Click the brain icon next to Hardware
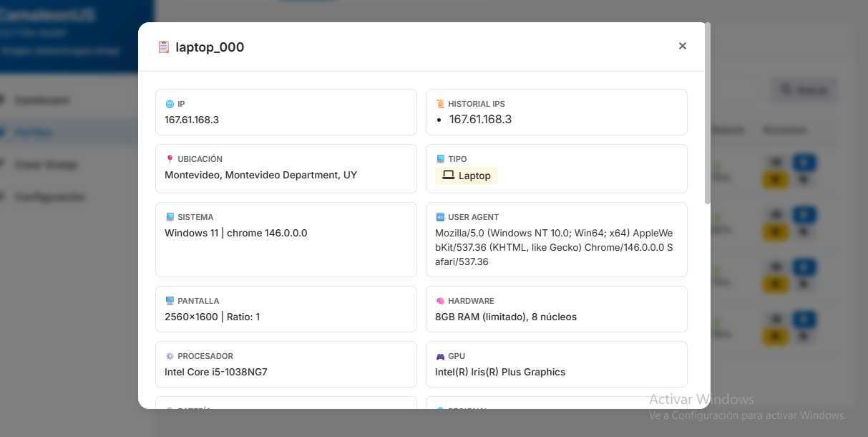868x437 pixels. [440, 301]
